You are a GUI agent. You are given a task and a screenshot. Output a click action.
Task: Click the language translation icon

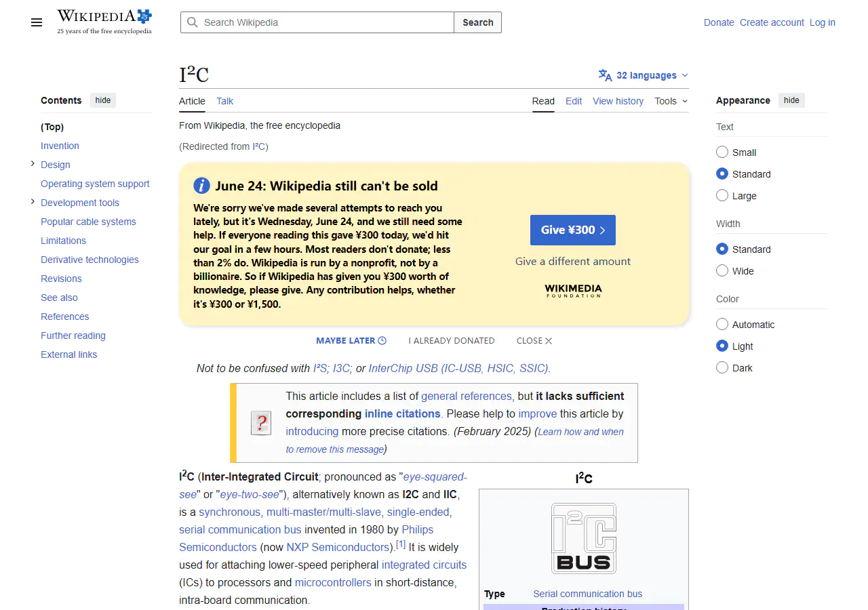pyautogui.click(x=605, y=75)
